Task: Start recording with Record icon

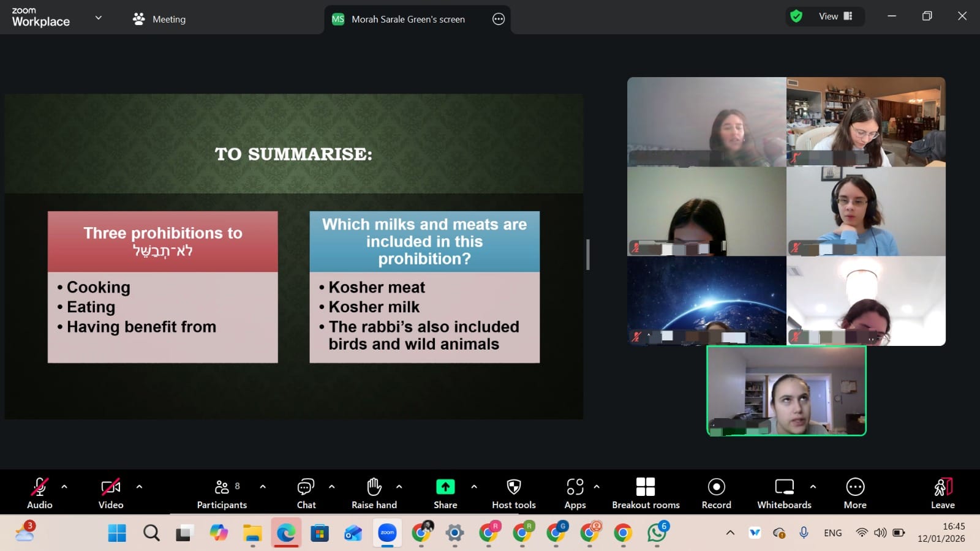Action: pyautogui.click(x=716, y=487)
